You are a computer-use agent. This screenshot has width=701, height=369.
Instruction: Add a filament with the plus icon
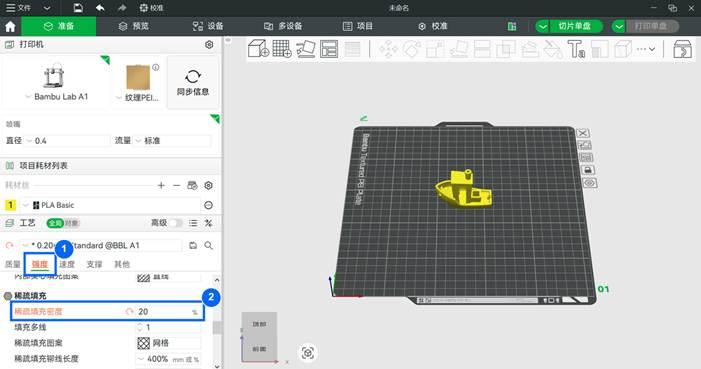pyautogui.click(x=161, y=185)
